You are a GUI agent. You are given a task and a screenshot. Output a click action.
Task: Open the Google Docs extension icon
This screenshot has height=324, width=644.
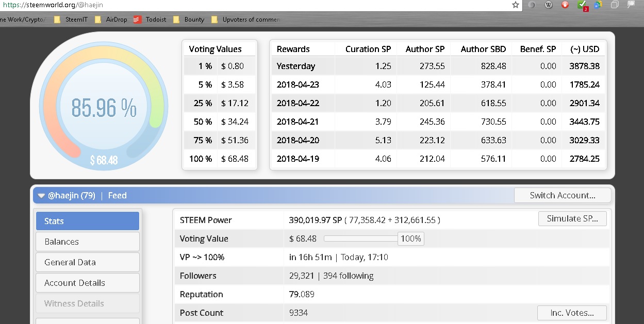[598, 5]
